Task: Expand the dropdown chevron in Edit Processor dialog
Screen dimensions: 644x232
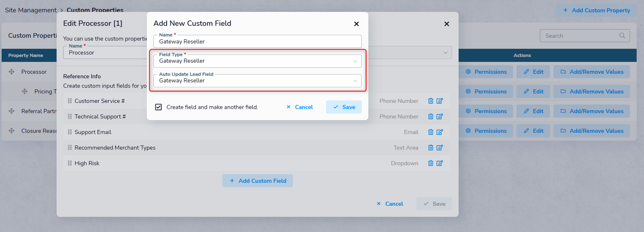Action: (445, 52)
